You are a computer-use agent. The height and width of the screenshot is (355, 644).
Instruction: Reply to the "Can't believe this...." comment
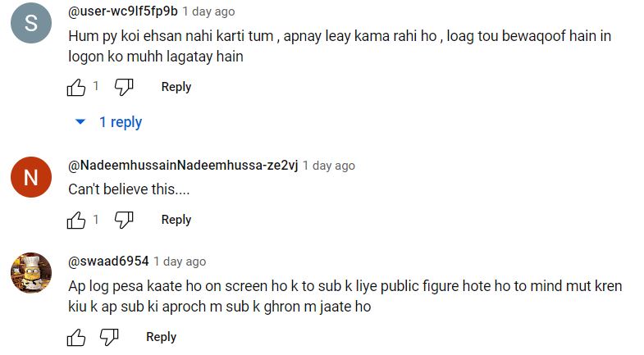coord(176,220)
